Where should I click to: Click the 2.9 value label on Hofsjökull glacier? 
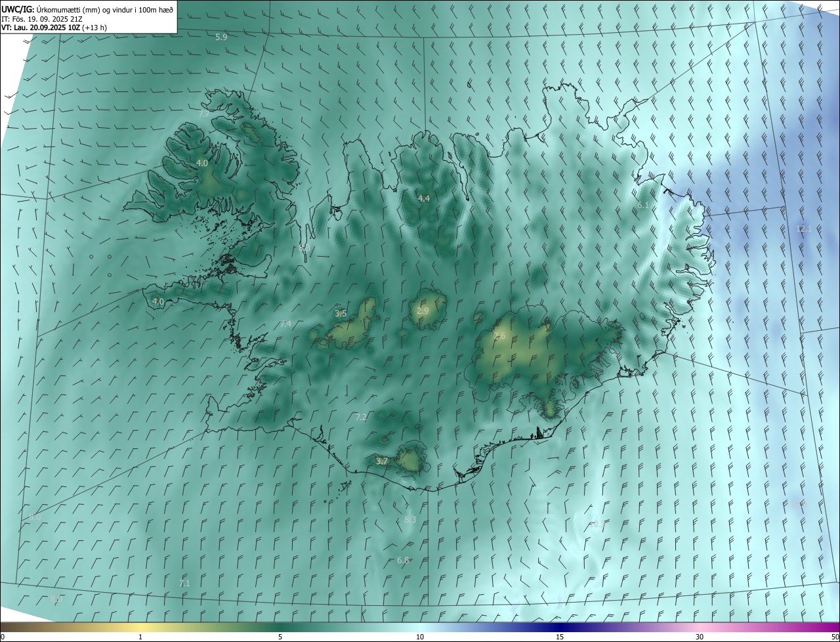point(423,311)
